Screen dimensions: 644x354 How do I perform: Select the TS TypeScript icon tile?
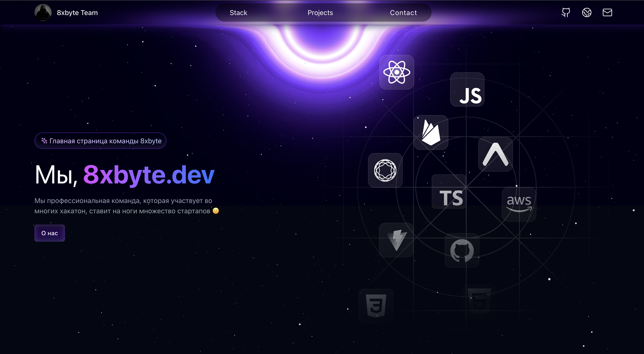click(x=449, y=191)
